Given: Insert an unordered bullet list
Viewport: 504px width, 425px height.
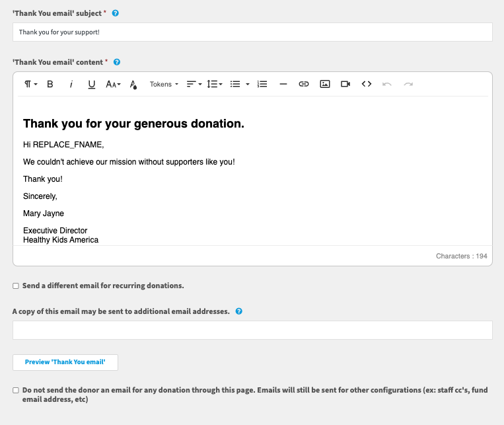Looking at the screenshot, I should tap(235, 85).
